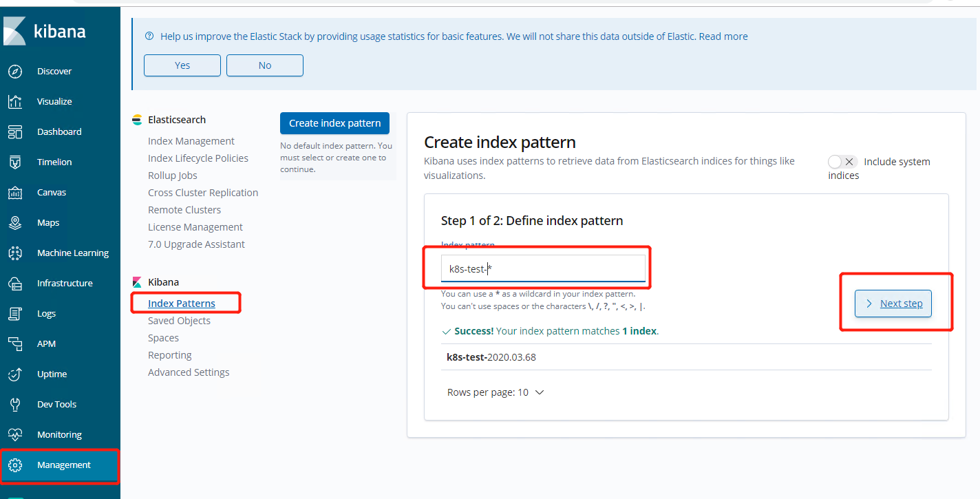
Task: Open Machine Learning sidebar icon
Action: 15,253
